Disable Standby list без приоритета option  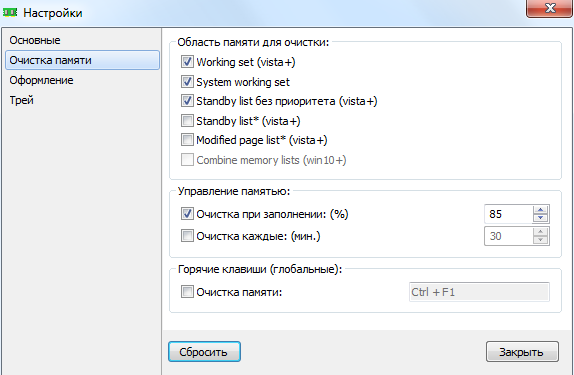pyautogui.click(x=187, y=101)
